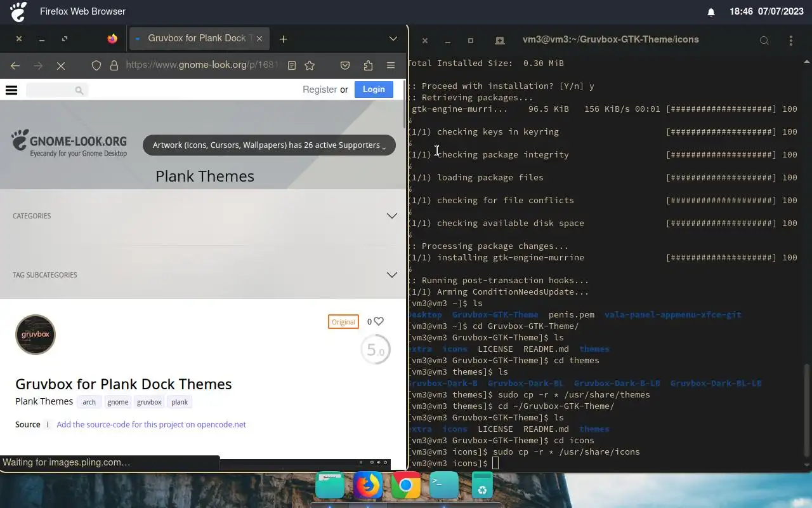
Task: Select the gruvbox tag
Action: [149, 402]
